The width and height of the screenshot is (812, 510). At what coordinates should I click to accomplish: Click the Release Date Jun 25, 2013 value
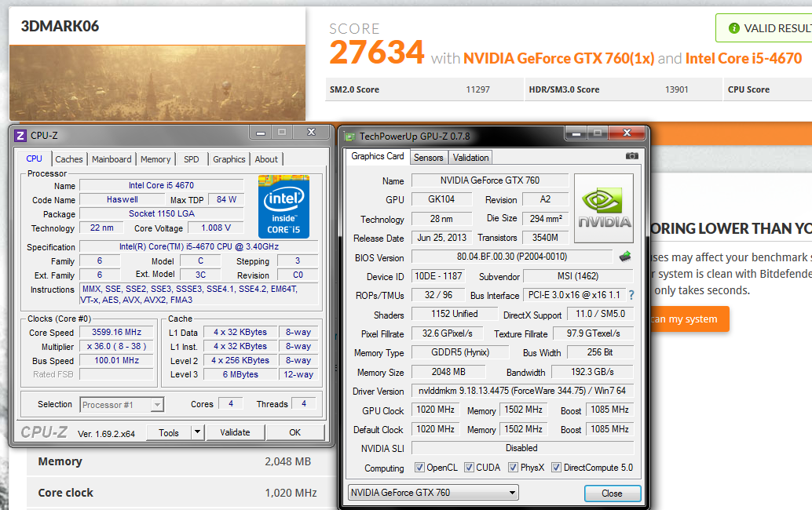[442, 238]
